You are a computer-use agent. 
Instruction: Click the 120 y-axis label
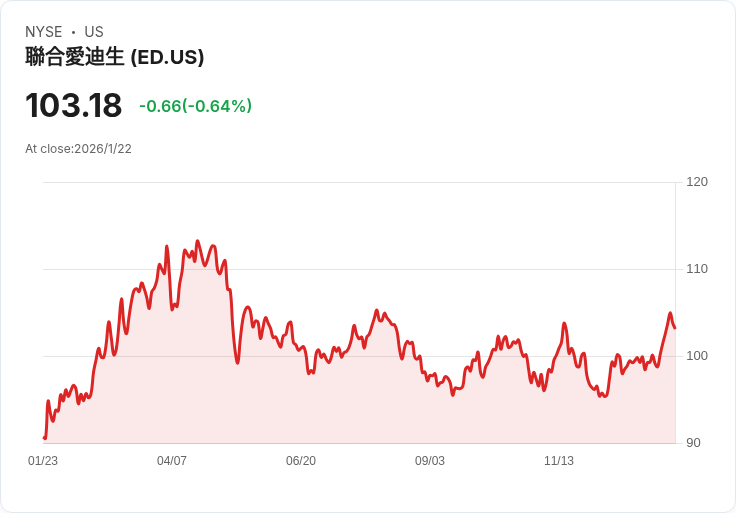[x=697, y=182]
